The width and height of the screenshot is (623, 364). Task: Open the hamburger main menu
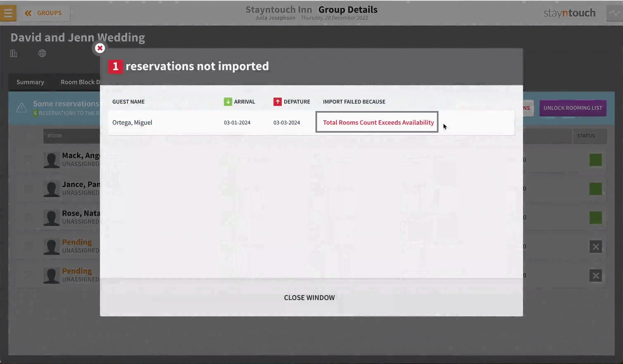pos(8,13)
